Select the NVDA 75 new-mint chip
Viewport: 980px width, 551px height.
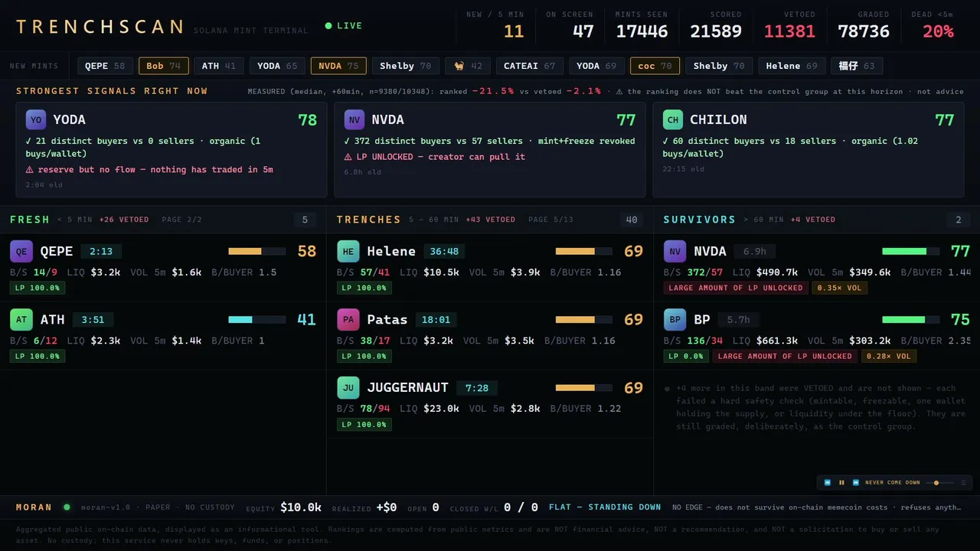click(x=338, y=66)
